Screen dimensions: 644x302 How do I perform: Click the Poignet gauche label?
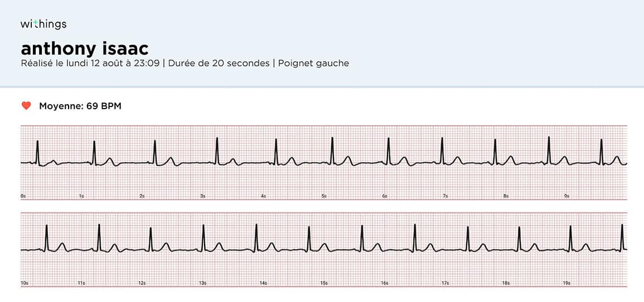313,64
